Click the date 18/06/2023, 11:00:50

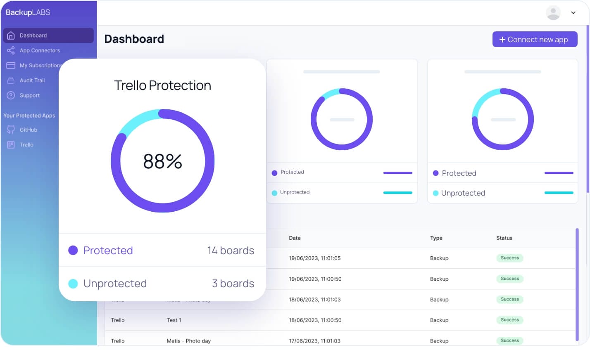315,320
